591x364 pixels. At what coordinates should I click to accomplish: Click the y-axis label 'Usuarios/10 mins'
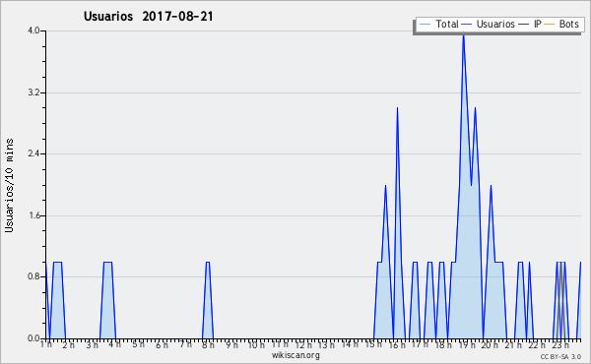(9, 186)
